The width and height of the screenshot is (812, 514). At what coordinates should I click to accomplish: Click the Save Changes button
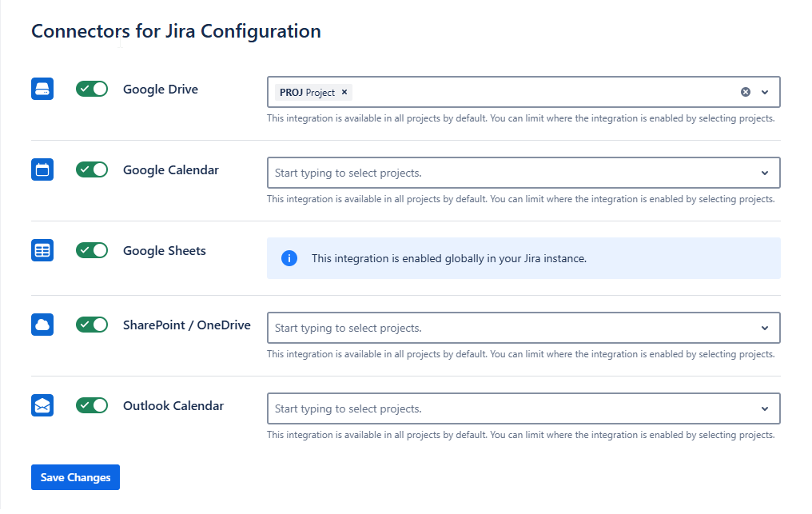point(75,477)
